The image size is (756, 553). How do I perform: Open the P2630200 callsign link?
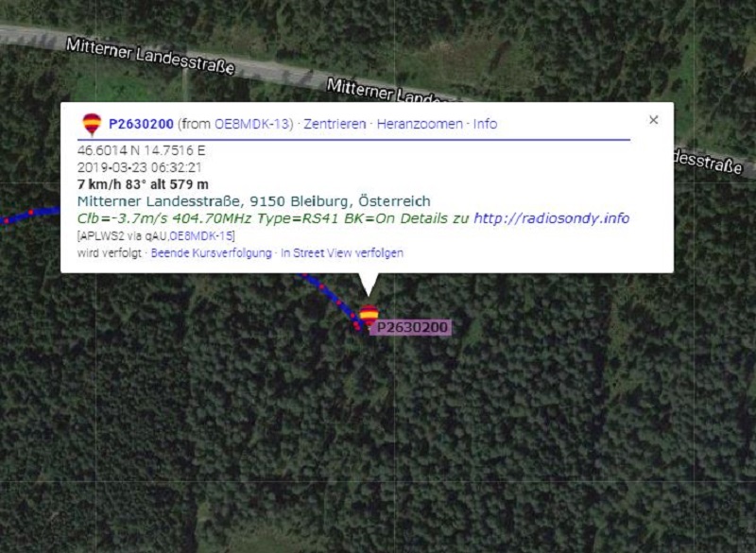point(141,124)
